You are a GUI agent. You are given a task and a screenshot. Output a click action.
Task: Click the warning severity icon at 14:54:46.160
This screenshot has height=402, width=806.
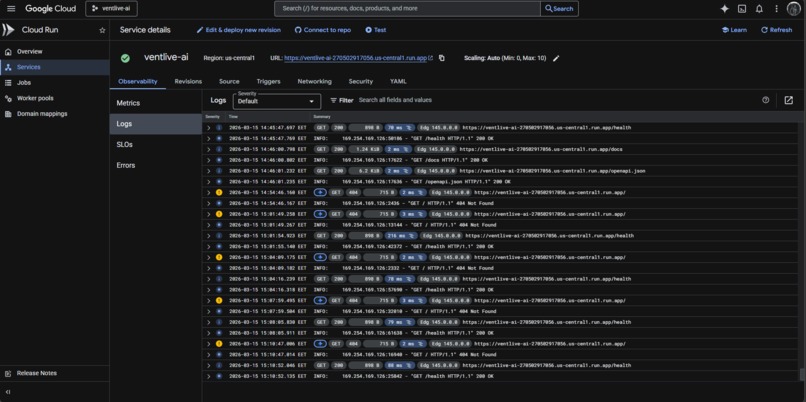click(219, 193)
